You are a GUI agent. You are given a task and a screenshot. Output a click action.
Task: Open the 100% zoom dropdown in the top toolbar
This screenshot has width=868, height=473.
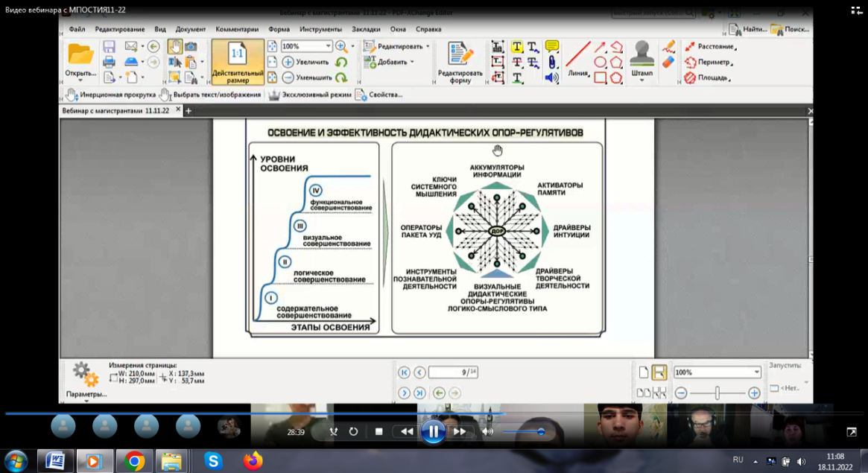click(x=327, y=46)
